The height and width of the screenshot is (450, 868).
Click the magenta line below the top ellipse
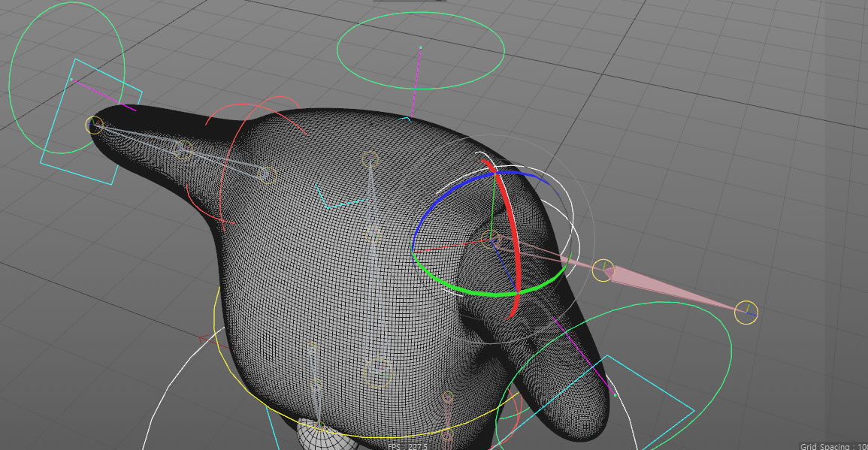coord(416,81)
